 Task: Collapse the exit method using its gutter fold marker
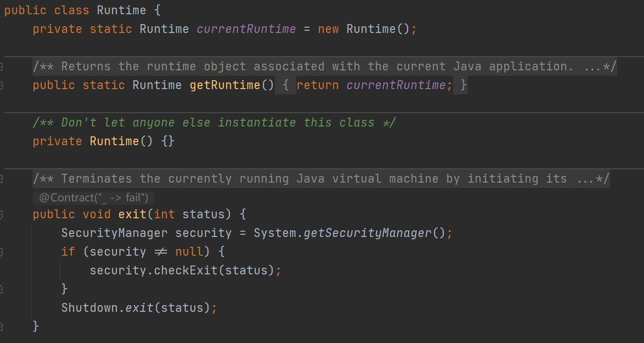(1, 215)
